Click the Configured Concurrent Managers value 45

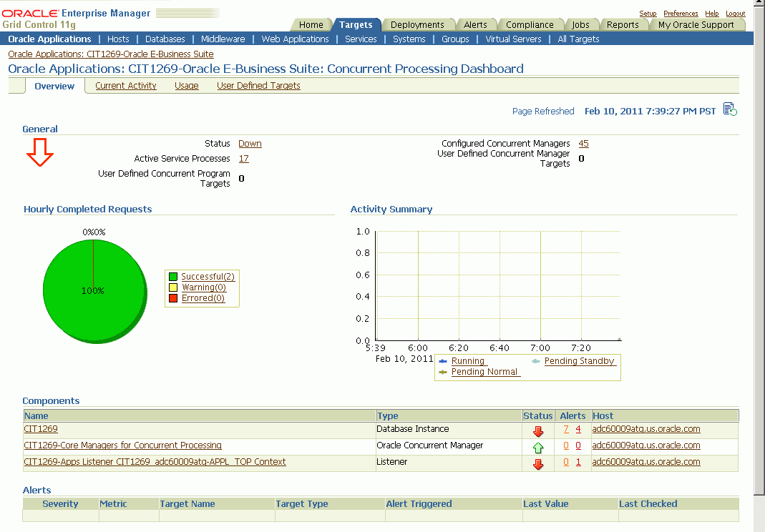click(x=583, y=144)
